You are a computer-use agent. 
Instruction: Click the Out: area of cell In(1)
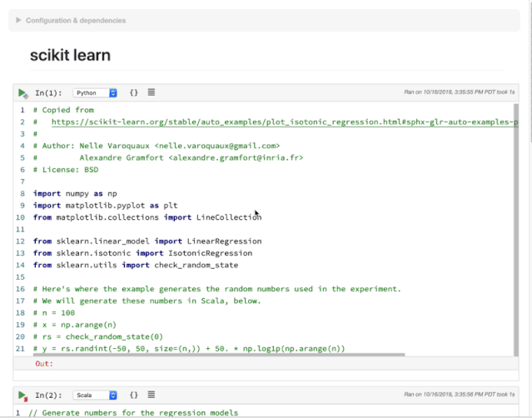tap(44, 364)
